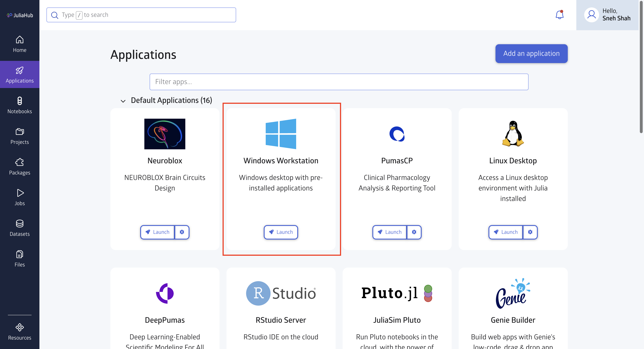Click the Windows Workstation logo
644x349 pixels.
click(281, 134)
